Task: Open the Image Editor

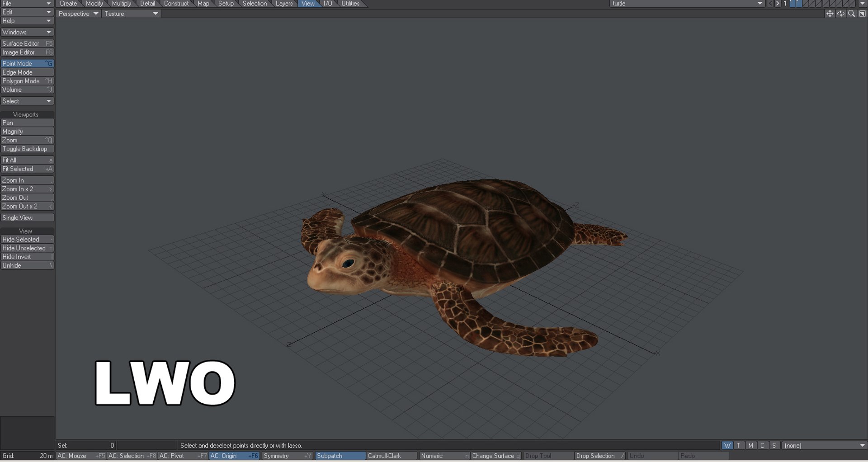Action: (27, 52)
